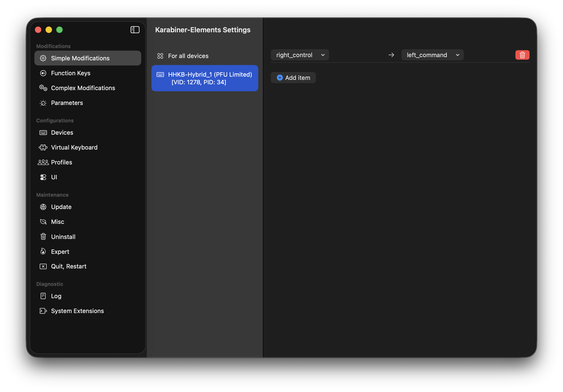Click the Configurations section header
This screenshot has width=563, height=392.
(x=55, y=120)
